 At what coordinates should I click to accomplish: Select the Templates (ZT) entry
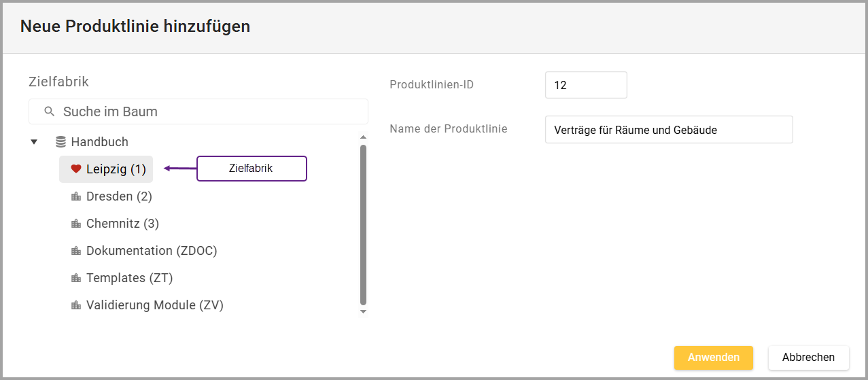pyautogui.click(x=129, y=278)
